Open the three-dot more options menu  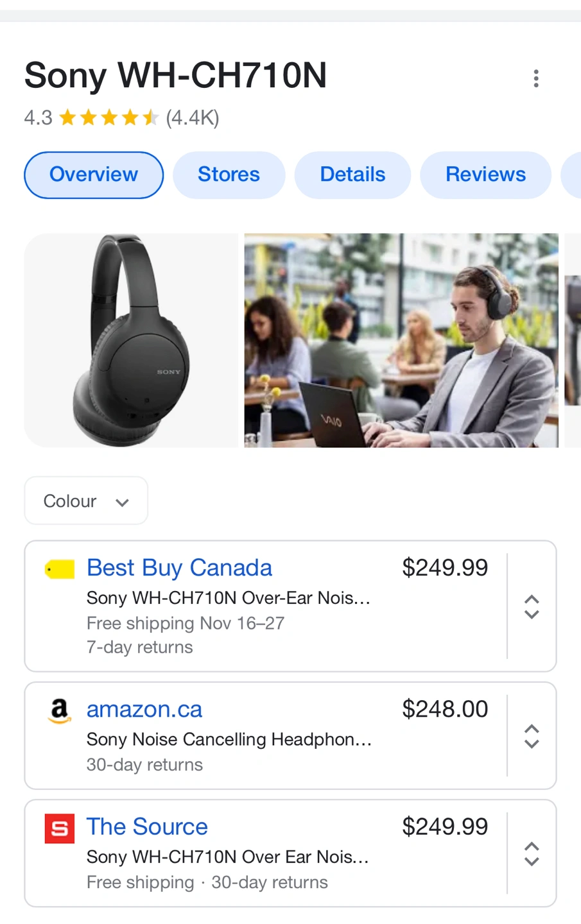point(536,78)
